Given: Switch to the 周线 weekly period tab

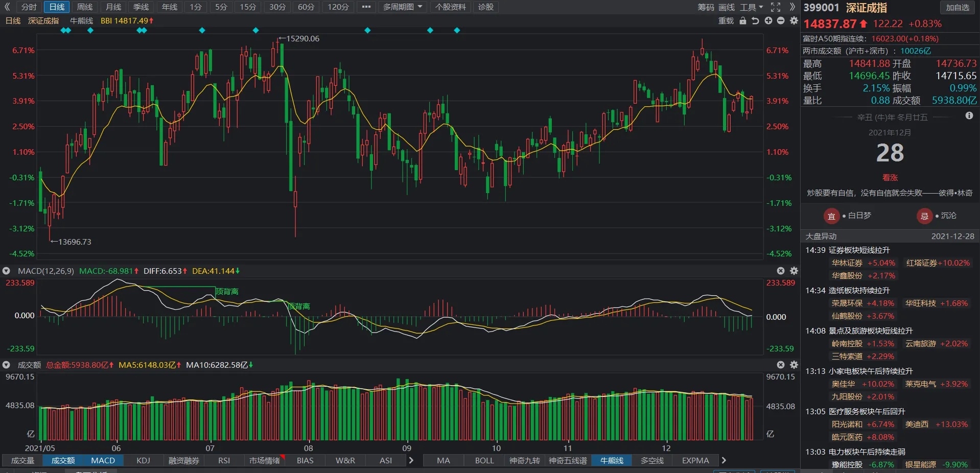Looking at the screenshot, I should point(85,7).
